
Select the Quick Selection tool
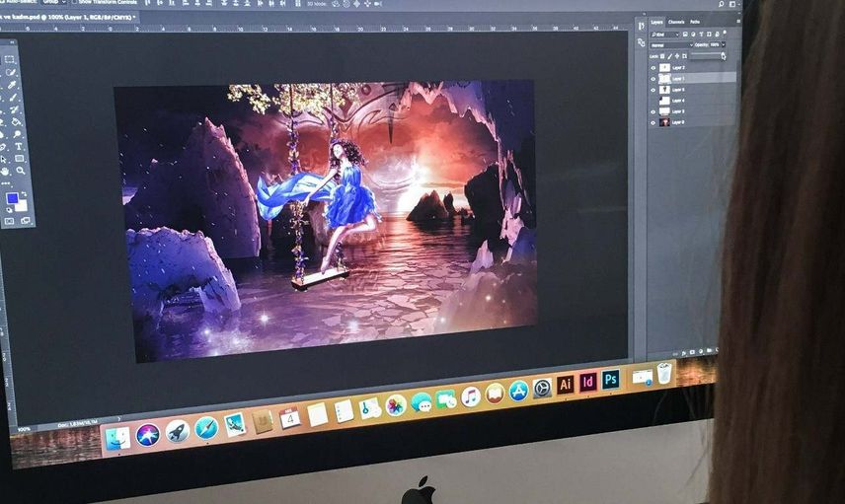coord(10,72)
